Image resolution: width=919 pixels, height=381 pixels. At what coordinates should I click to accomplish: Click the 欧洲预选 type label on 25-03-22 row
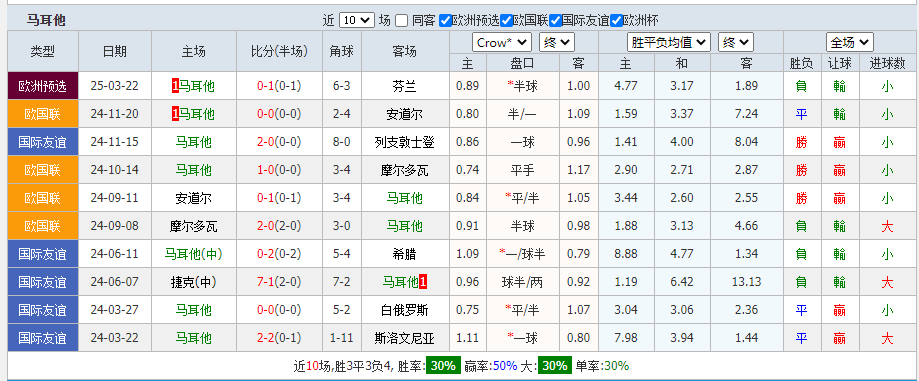pos(43,86)
